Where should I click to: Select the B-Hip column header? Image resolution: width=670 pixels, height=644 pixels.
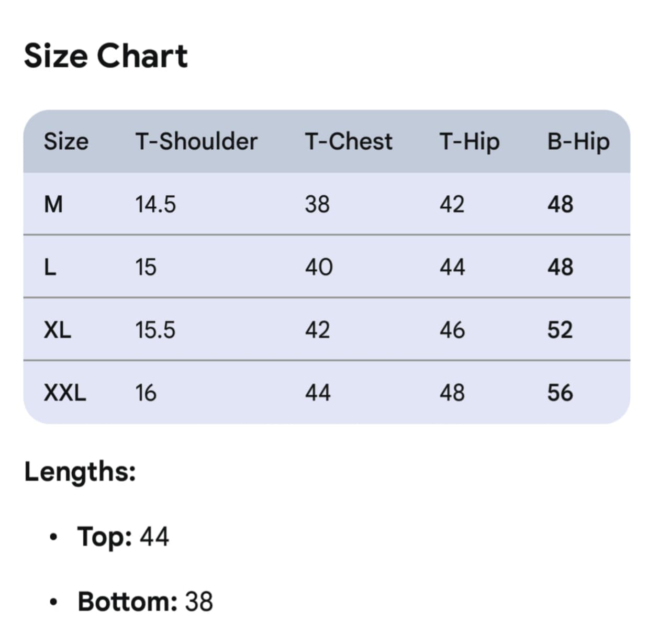(578, 141)
